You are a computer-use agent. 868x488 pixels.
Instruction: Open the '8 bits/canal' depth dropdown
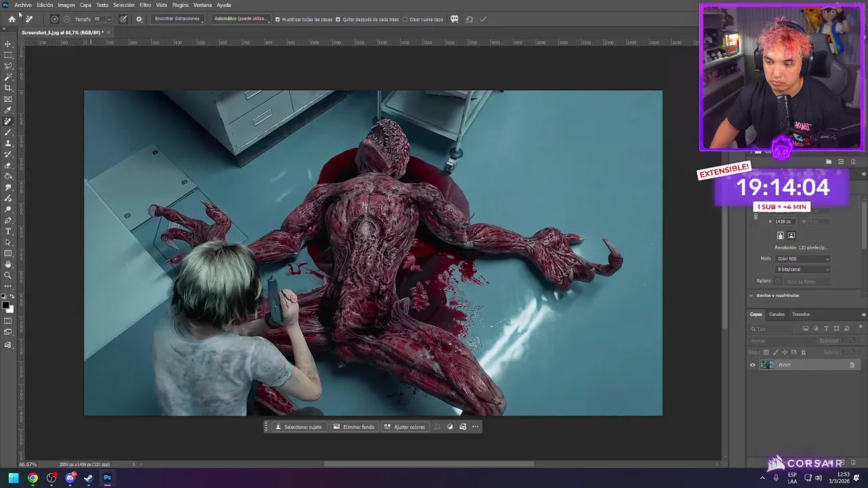804,269
